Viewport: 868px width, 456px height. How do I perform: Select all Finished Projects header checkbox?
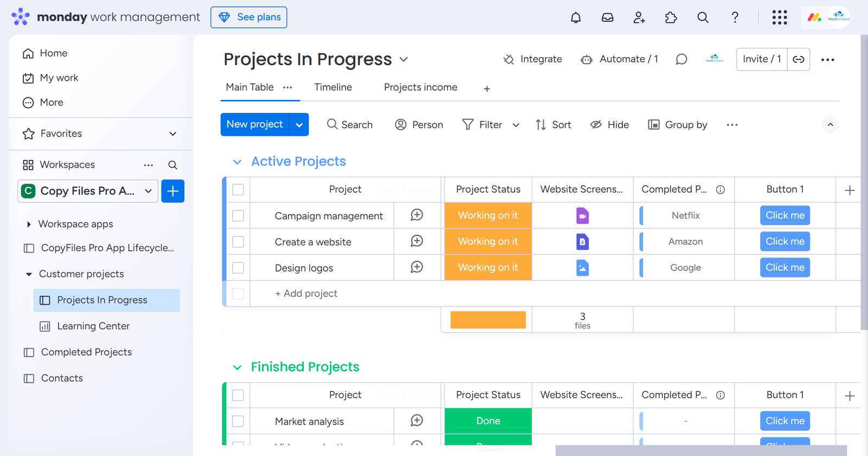(238, 395)
